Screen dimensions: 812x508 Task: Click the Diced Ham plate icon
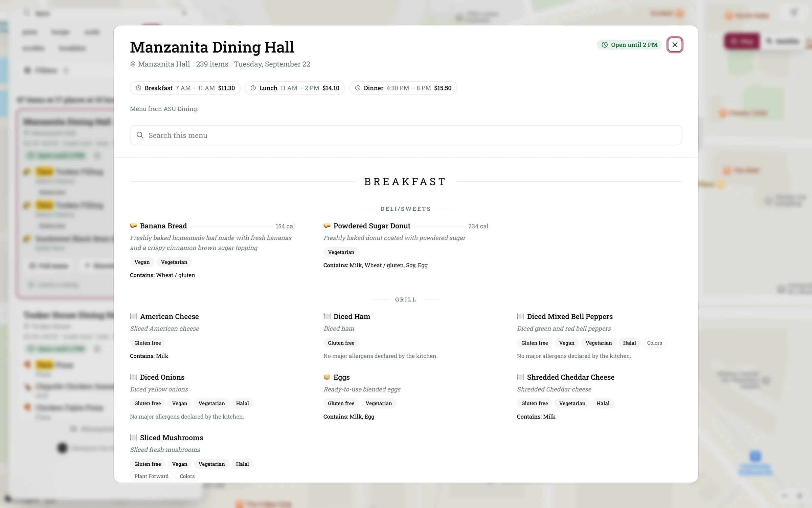coord(327,316)
